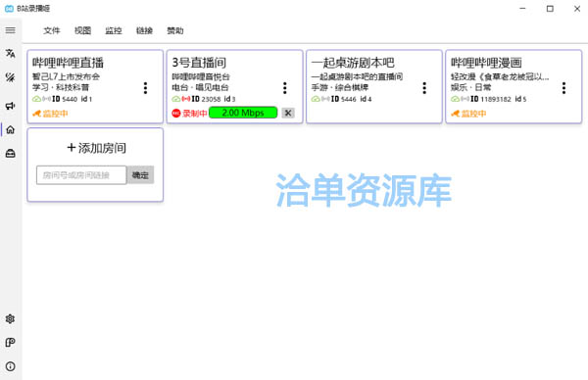Click the 确定 button to add room

[x=140, y=175]
